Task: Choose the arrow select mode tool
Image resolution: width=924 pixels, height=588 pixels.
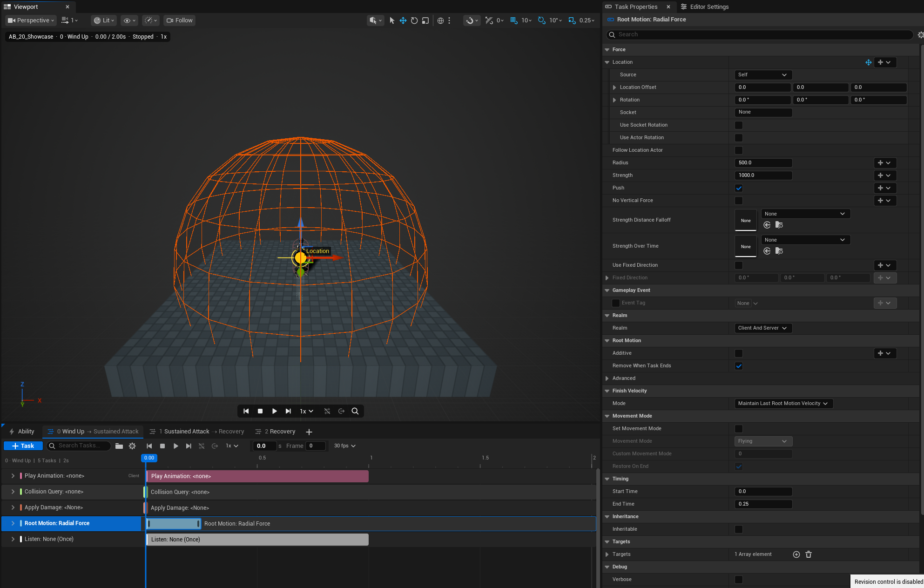Action: [392, 20]
